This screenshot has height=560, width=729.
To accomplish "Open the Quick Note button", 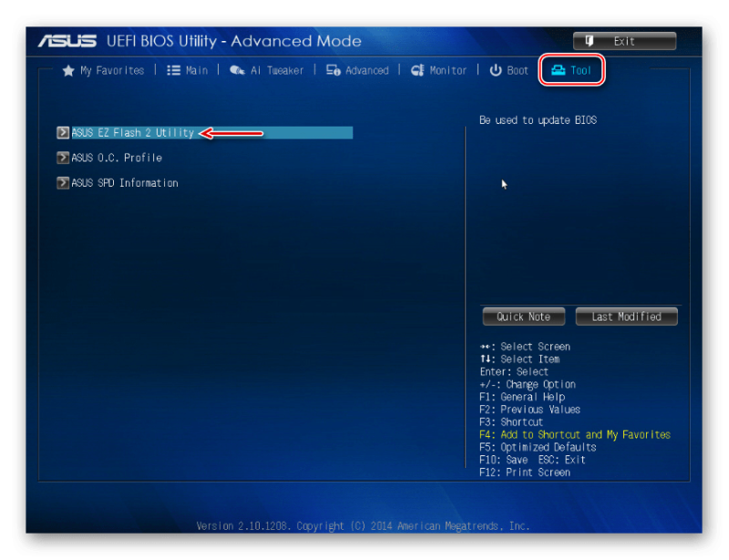I will 523,317.
